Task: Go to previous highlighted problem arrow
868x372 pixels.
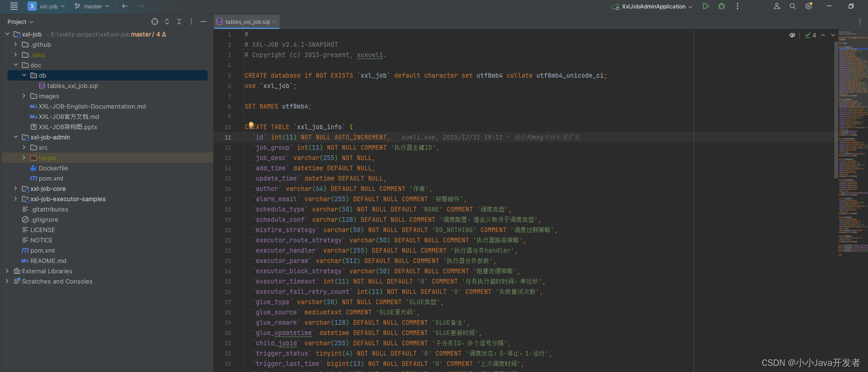Action: click(x=823, y=35)
